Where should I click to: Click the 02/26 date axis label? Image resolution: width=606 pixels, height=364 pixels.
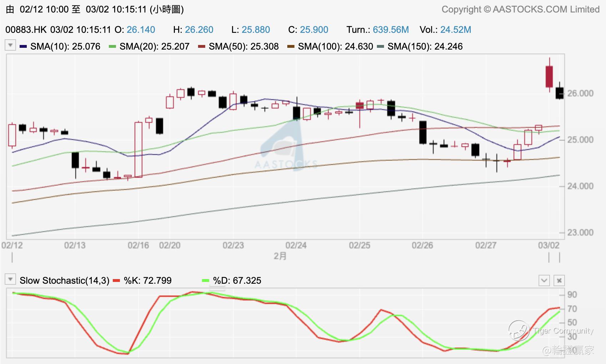point(423,246)
